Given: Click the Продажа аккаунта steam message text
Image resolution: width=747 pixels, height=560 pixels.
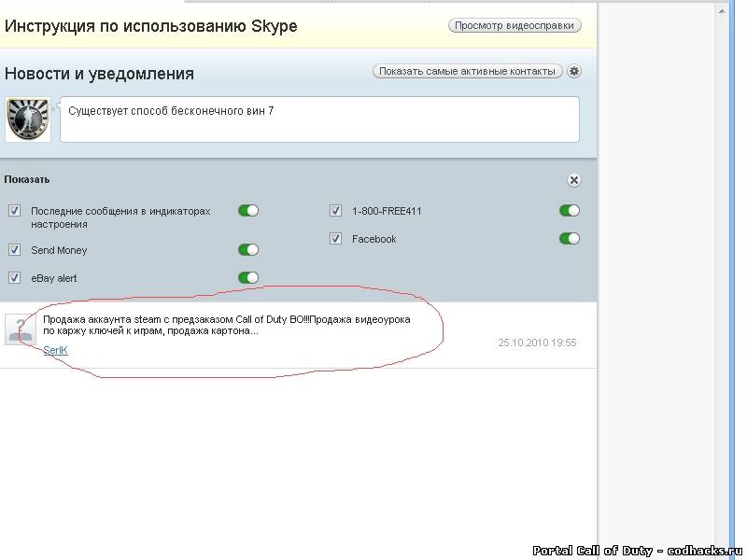Looking at the screenshot, I should pos(227,325).
